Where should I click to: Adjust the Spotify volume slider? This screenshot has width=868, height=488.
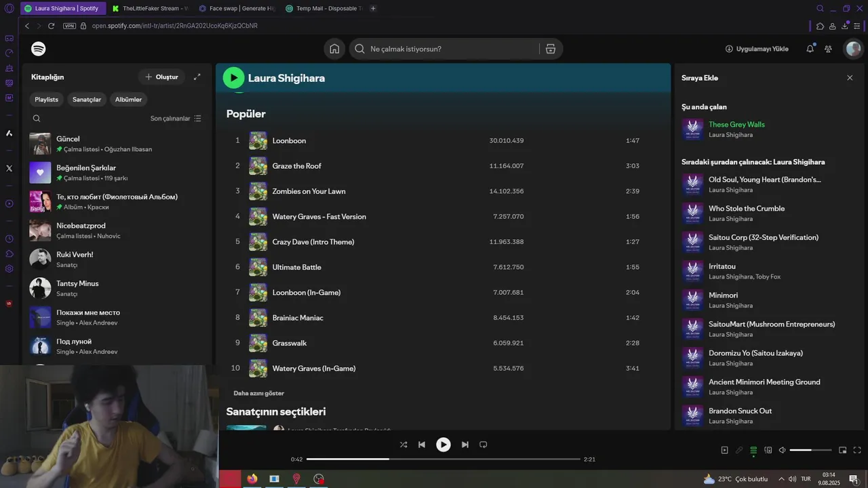coord(810,450)
